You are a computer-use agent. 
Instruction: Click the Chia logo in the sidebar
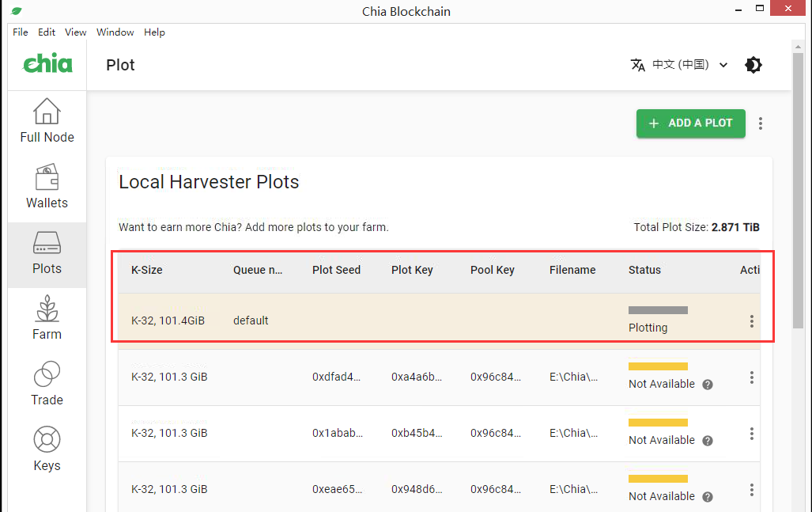click(47, 64)
